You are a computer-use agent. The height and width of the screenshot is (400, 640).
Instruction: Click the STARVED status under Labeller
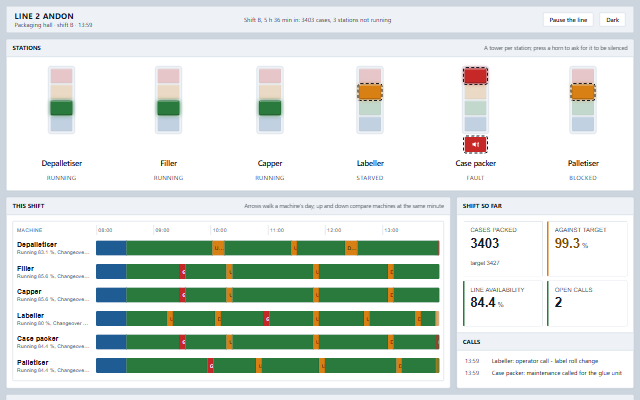pos(370,178)
